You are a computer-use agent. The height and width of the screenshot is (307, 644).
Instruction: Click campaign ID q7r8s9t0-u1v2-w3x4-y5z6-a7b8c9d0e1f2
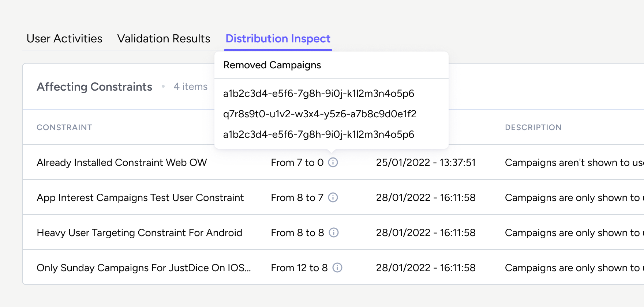pos(320,114)
